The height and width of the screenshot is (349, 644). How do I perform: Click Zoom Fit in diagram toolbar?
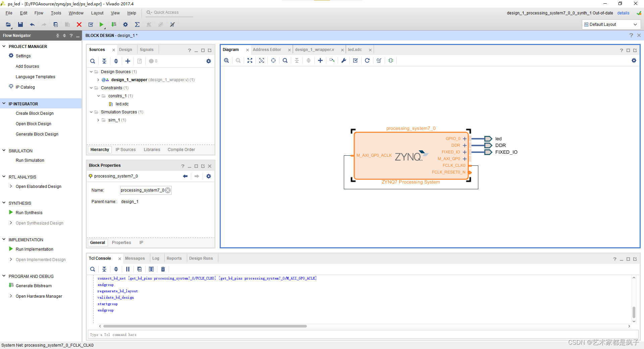point(250,60)
